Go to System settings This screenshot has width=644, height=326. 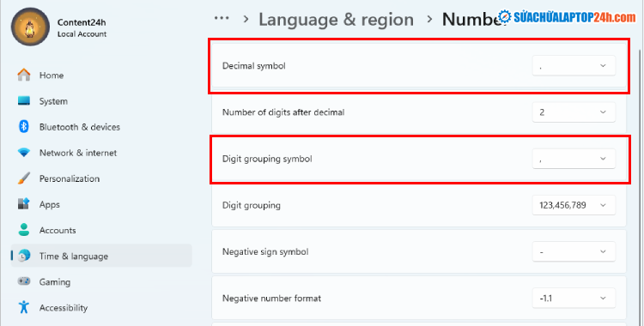click(101, 101)
